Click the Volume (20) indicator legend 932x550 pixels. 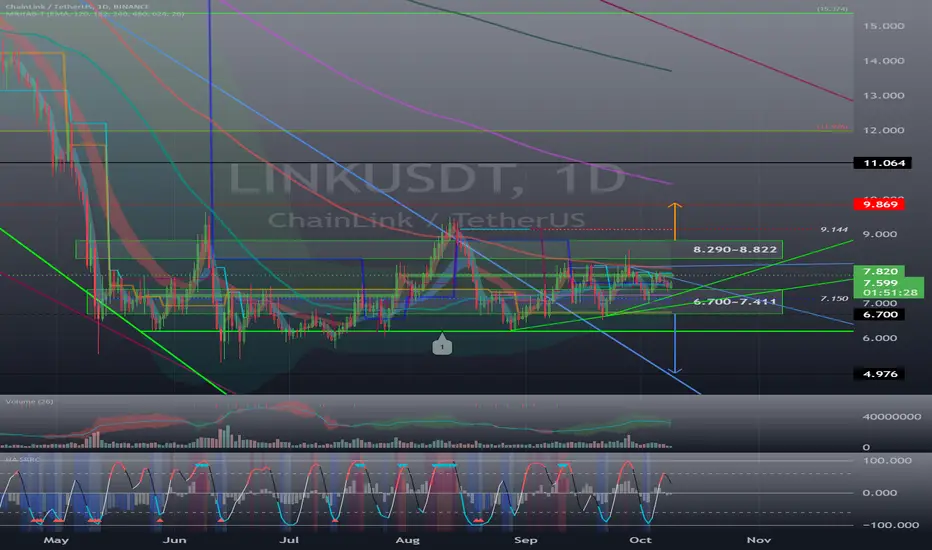29,402
